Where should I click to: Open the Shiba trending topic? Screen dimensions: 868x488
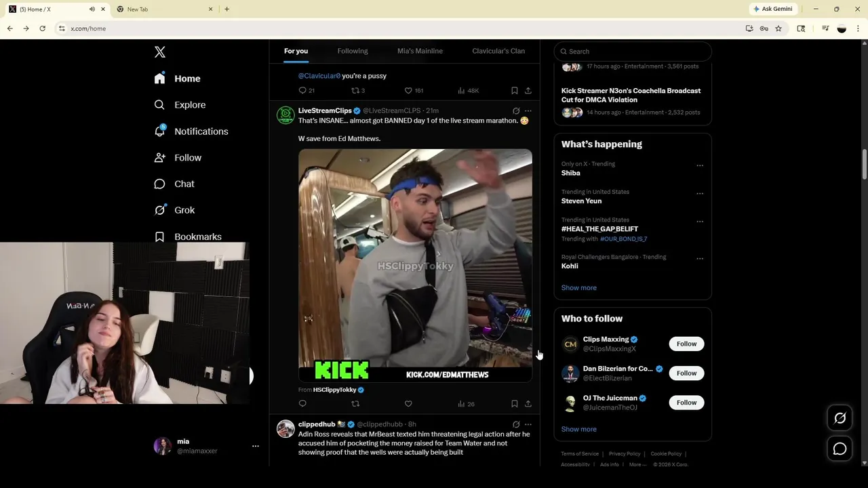[x=570, y=173]
